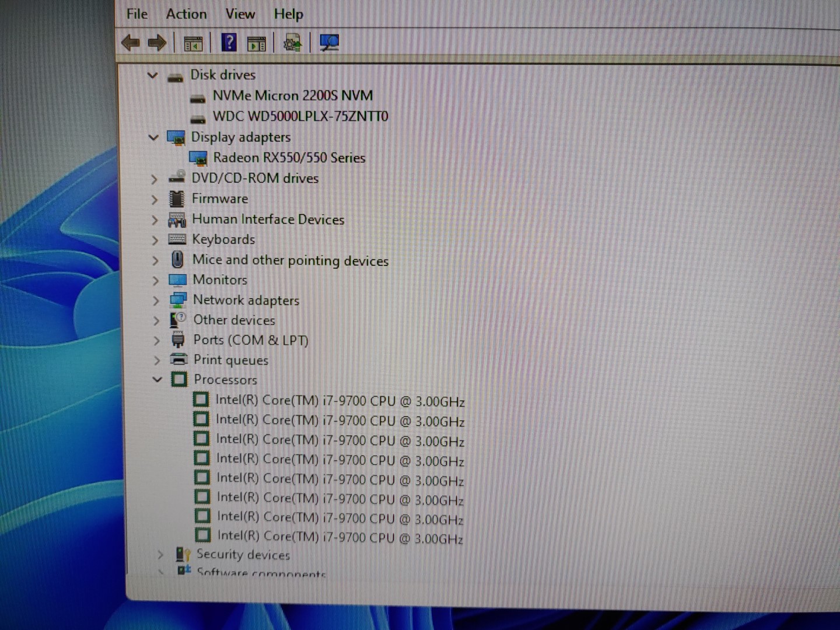Viewport: 840px width, 630px height.
Task: Click the DVD/CD-ROM drives category icon
Action: [177, 178]
